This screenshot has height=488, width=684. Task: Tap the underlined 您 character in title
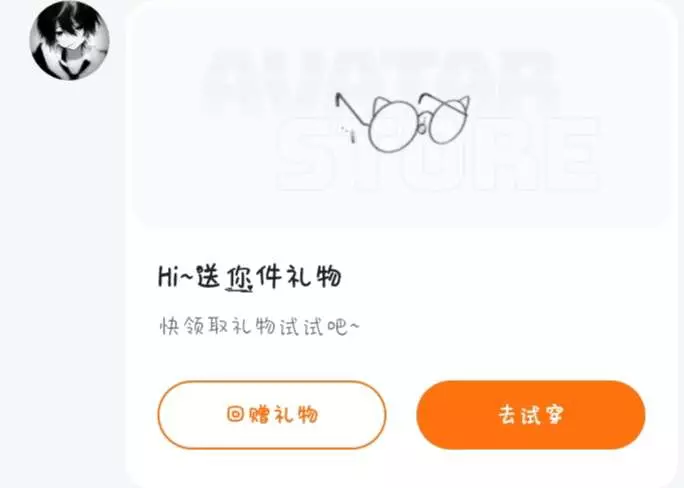coord(239,277)
